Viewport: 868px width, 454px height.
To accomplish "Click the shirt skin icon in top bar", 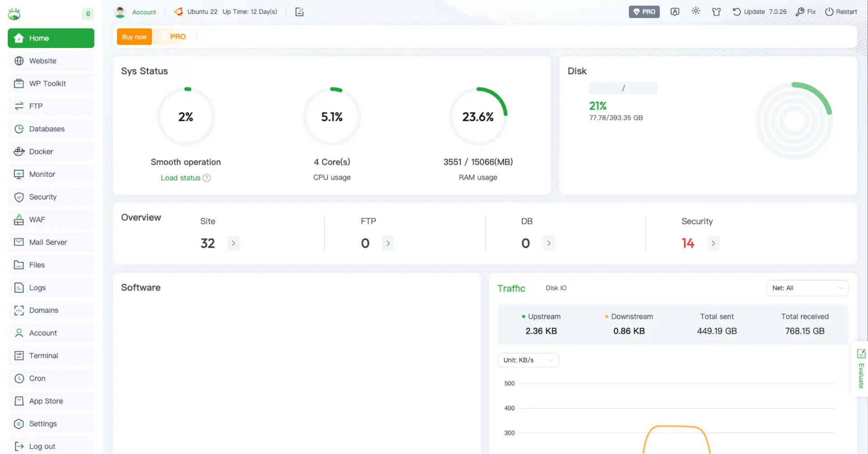I will (716, 12).
